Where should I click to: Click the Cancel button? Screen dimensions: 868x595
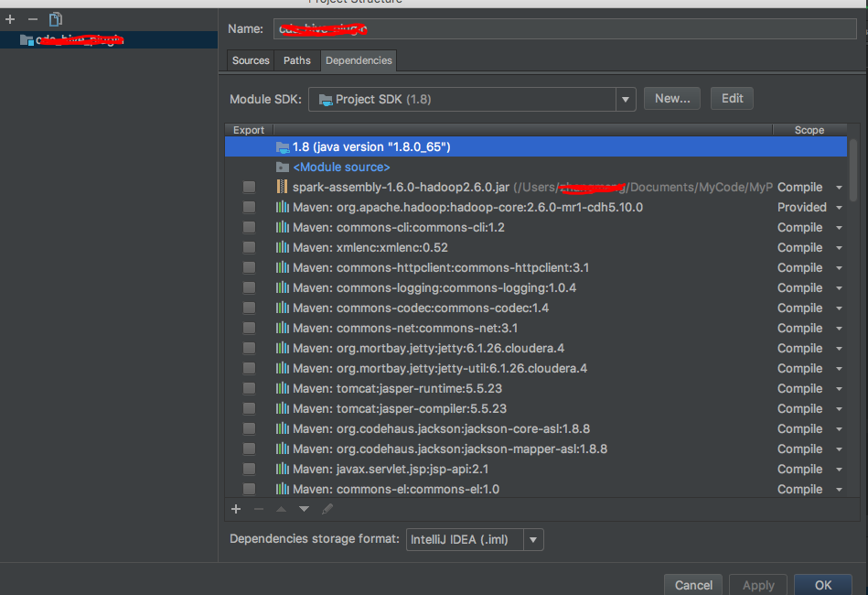(693, 585)
